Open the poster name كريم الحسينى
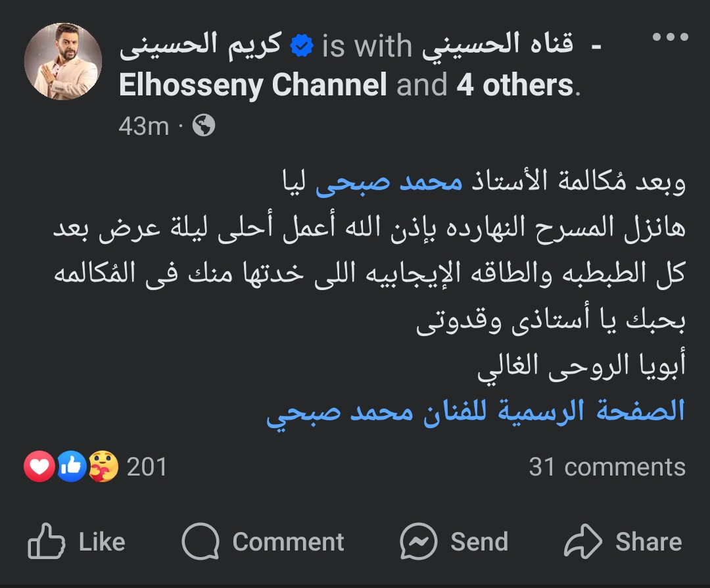The height and width of the screenshot is (588, 710). click(x=201, y=45)
